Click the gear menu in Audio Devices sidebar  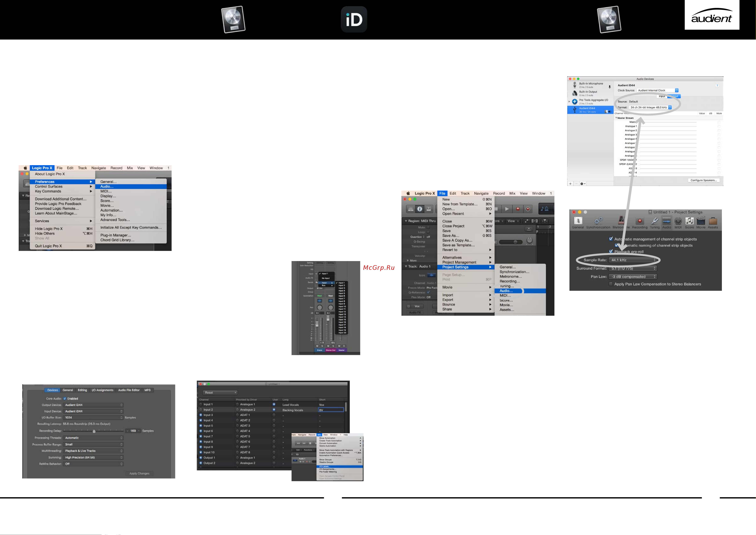coord(583,184)
